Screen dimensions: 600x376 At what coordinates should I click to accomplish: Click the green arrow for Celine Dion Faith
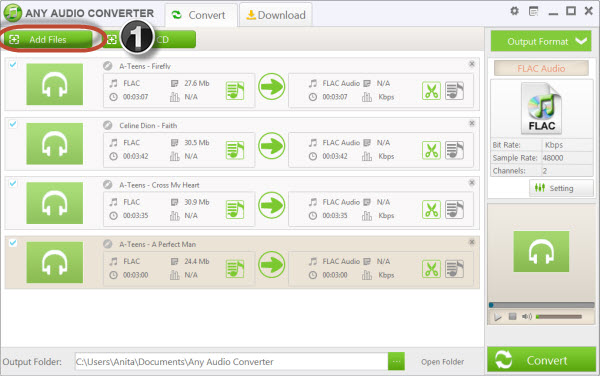[272, 146]
